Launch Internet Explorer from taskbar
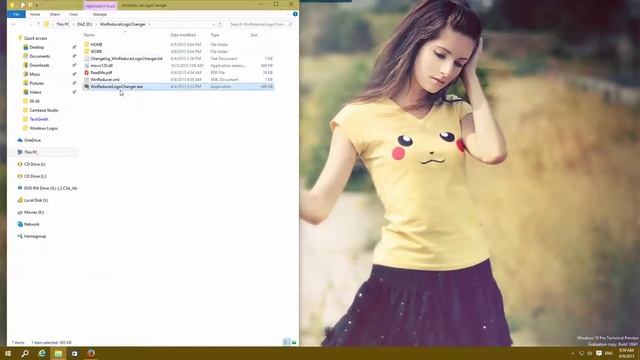The height and width of the screenshot is (360, 640). pyautogui.click(x=42, y=353)
